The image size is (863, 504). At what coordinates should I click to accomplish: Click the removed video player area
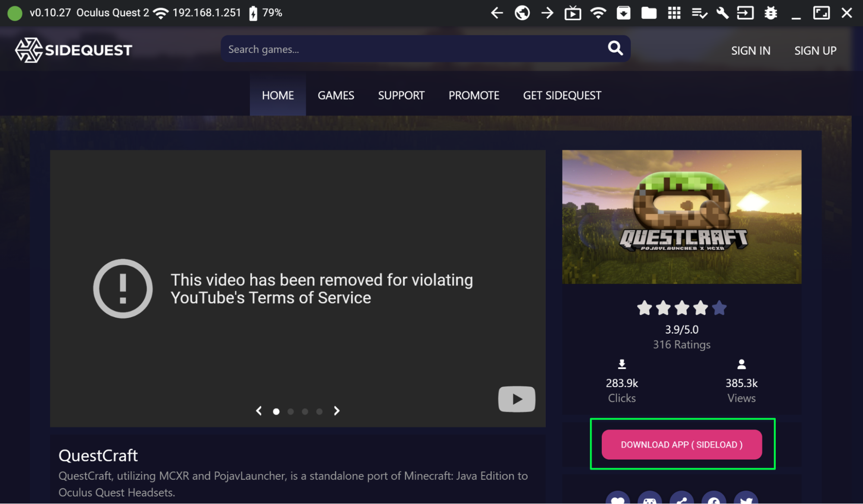pos(297,288)
